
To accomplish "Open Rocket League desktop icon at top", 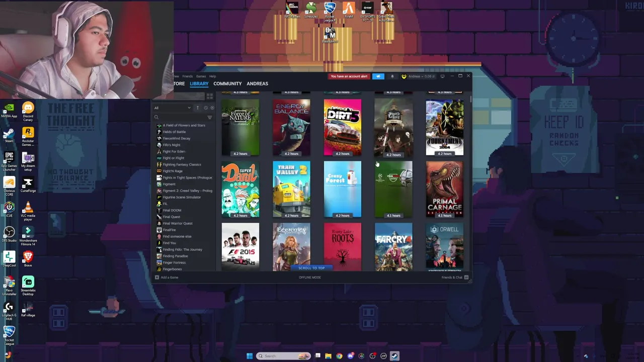I will click(x=330, y=11).
